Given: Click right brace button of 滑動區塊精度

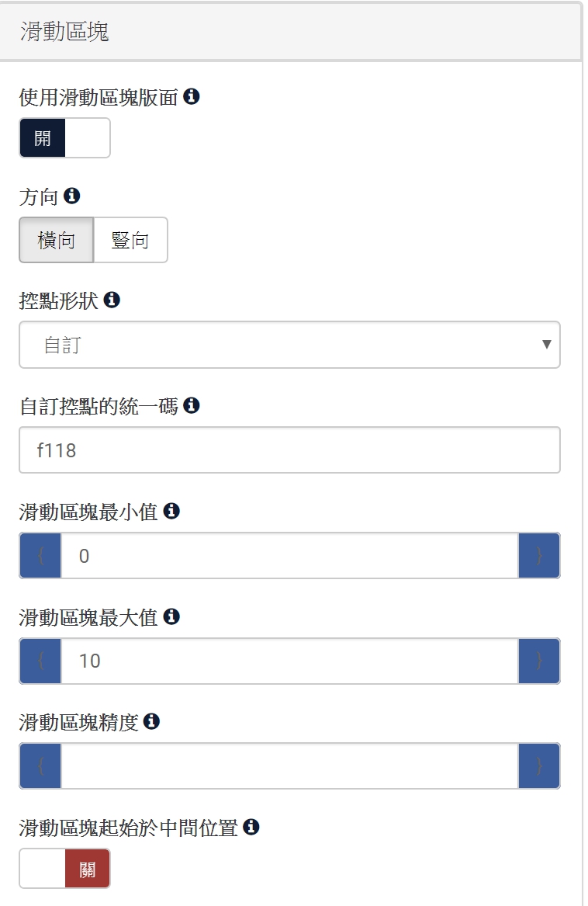Looking at the screenshot, I should point(539,766).
